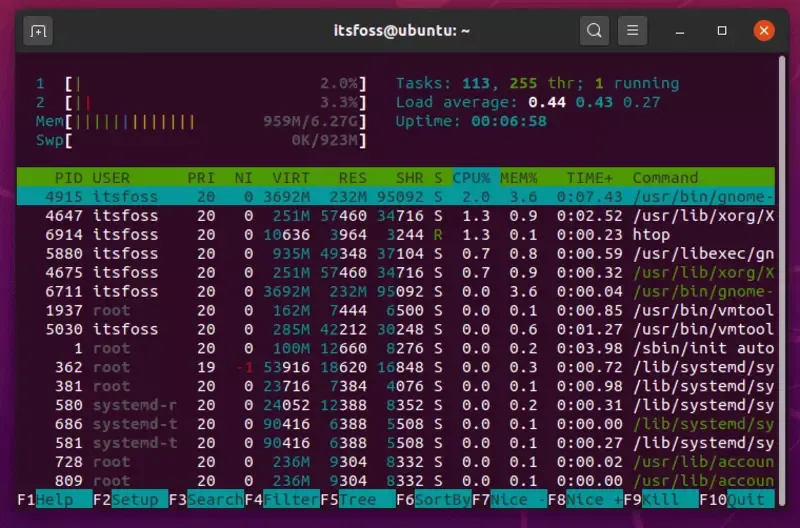
Task: Open the terminal hamburger menu
Action: point(632,31)
